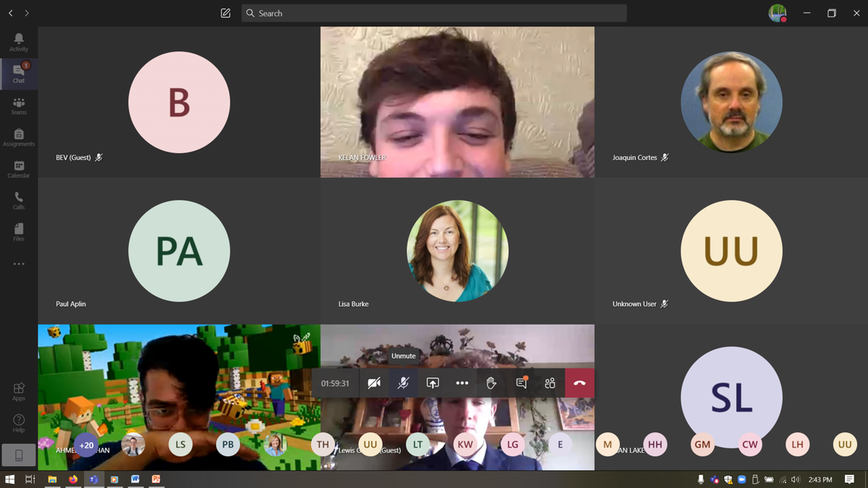Click 'Joaquin Cortes' name label

(635, 158)
